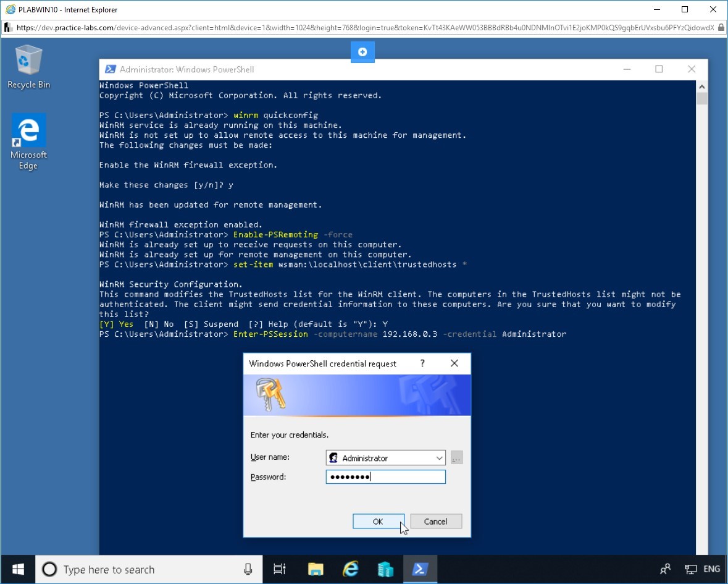The height and width of the screenshot is (584, 728).
Task: Switch input language via ENG indicator
Action: [x=712, y=569]
